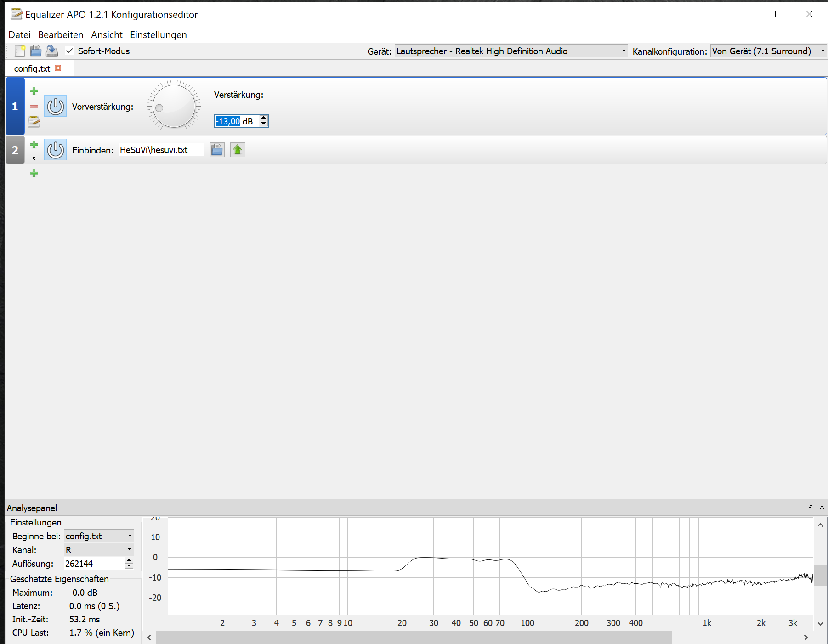Toggle the Sofort-Modus checkbox
The image size is (828, 644).
tap(69, 51)
